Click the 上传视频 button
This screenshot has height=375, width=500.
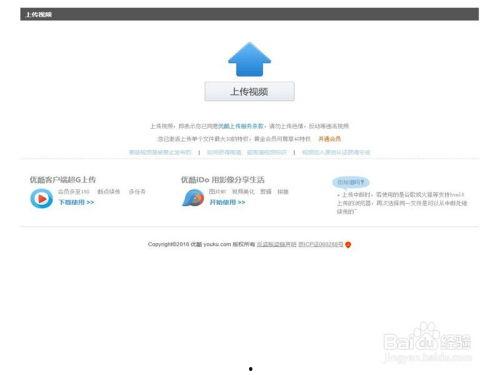[249, 91]
